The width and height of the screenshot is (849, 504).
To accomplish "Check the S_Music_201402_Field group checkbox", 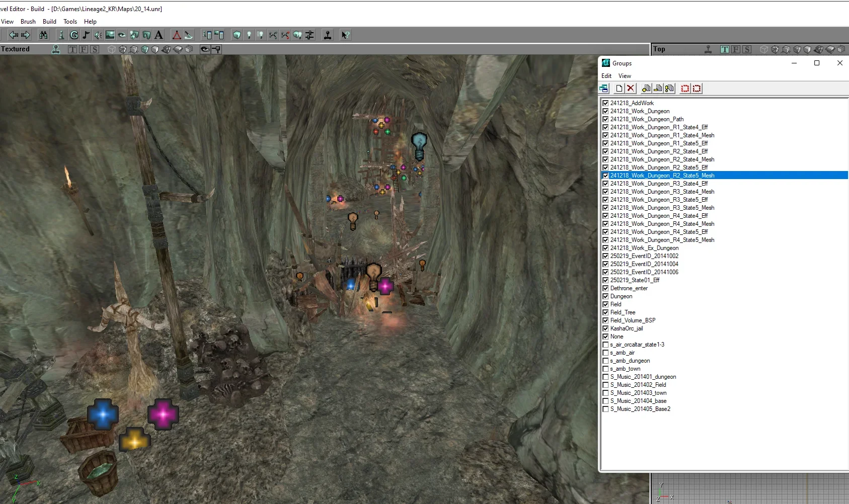I will 605,385.
